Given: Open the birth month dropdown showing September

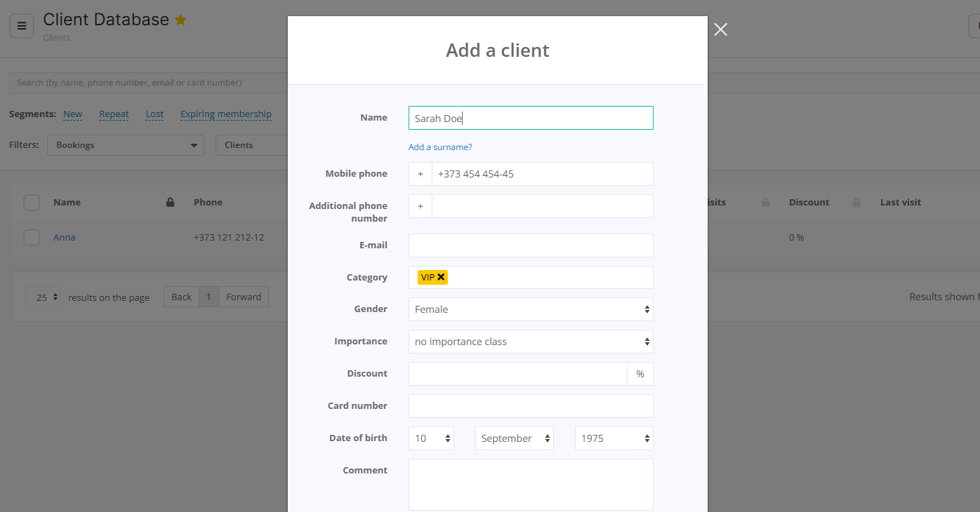Looking at the screenshot, I should pyautogui.click(x=514, y=438).
